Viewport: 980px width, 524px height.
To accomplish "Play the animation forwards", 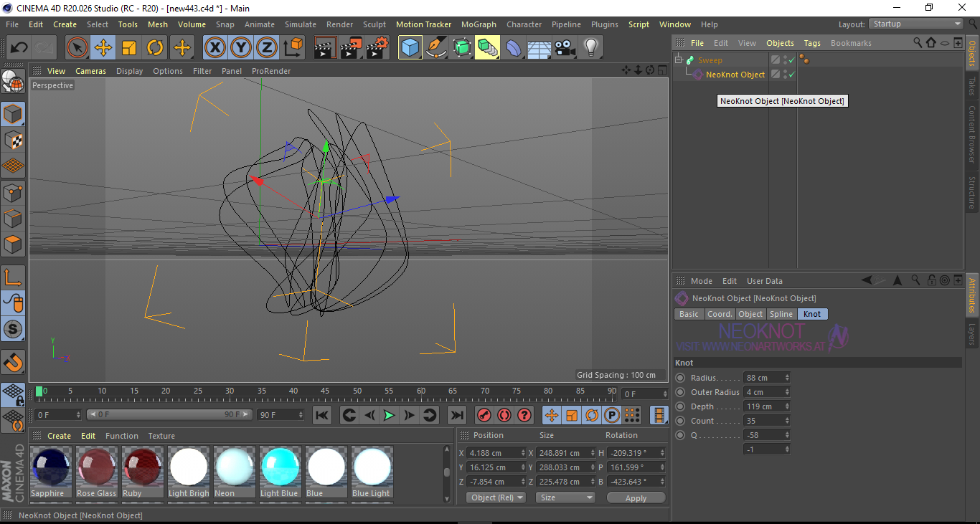I will (x=389, y=415).
